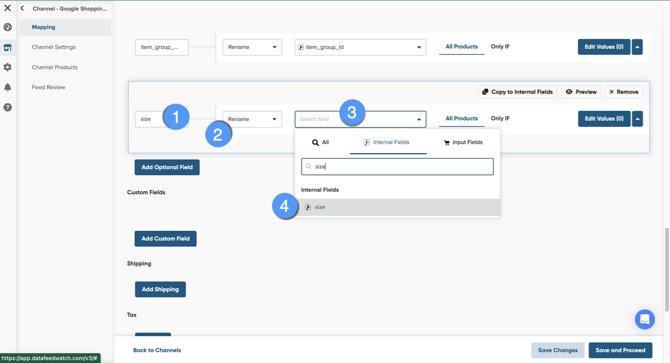Click the dashboard icon in left sidebar
The width and height of the screenshot is (670, 363).
point(8,27)
